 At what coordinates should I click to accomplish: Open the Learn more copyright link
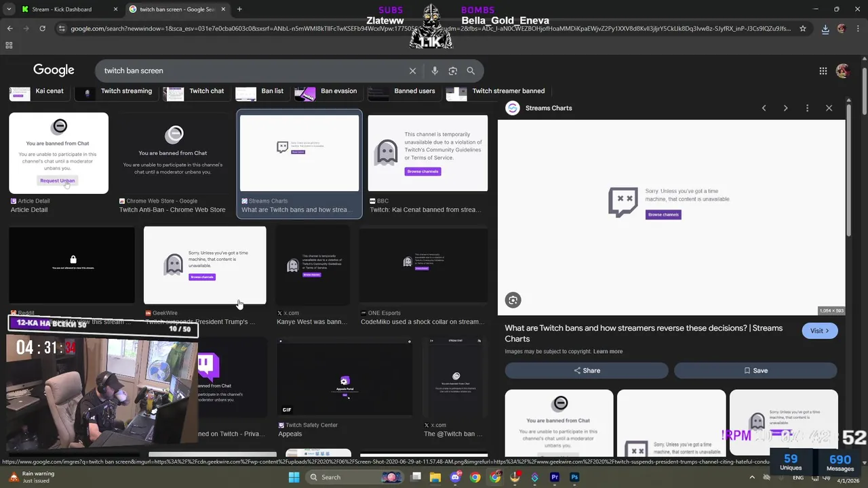tap(608, 351)
